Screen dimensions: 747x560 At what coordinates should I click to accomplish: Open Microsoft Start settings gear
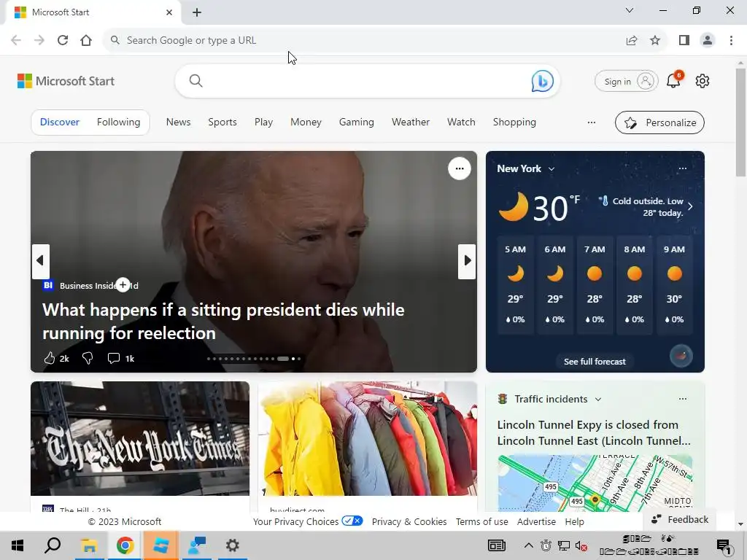(x=703, y=81)
